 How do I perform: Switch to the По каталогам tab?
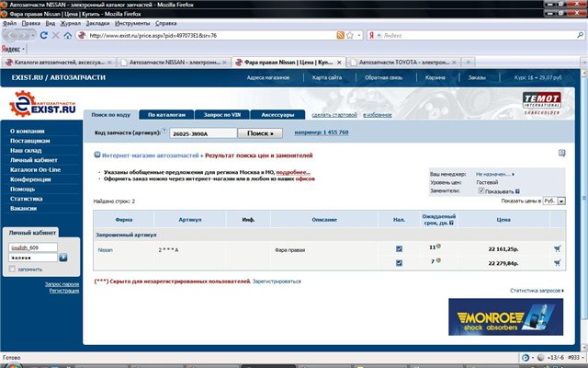click(x=166, y=115)
